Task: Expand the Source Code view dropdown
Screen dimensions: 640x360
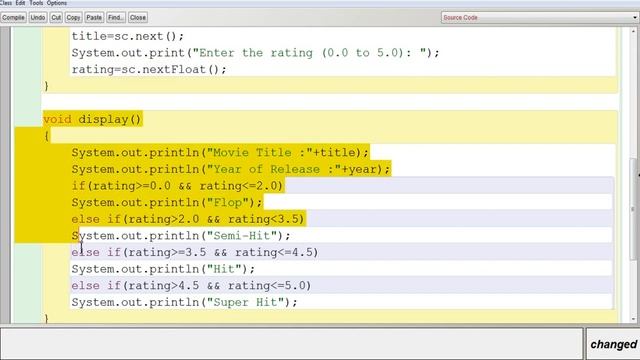Action: 540,18
